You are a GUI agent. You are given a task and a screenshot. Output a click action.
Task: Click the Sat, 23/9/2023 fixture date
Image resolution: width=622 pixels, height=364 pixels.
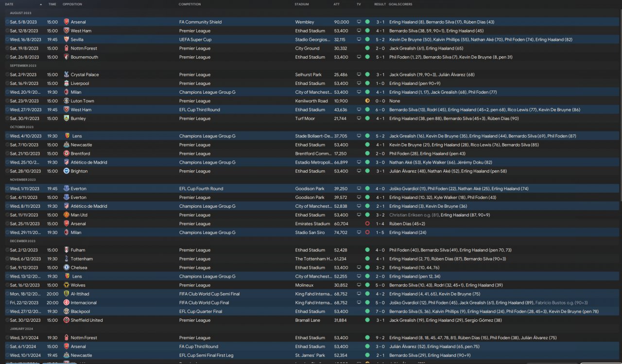[23, 101]
